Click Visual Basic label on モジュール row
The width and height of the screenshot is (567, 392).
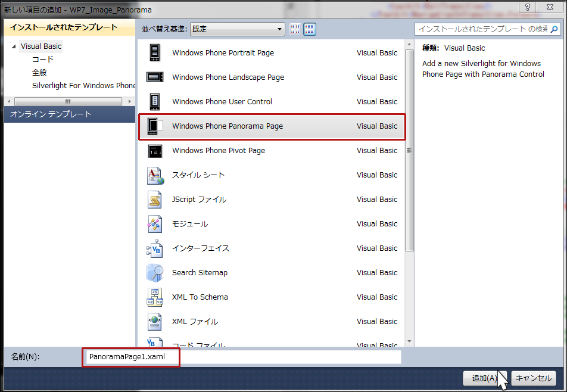pos(377,224)
